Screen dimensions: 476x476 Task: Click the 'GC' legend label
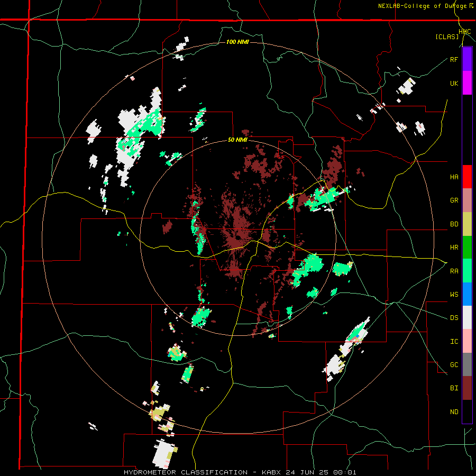tap(454, 364)
